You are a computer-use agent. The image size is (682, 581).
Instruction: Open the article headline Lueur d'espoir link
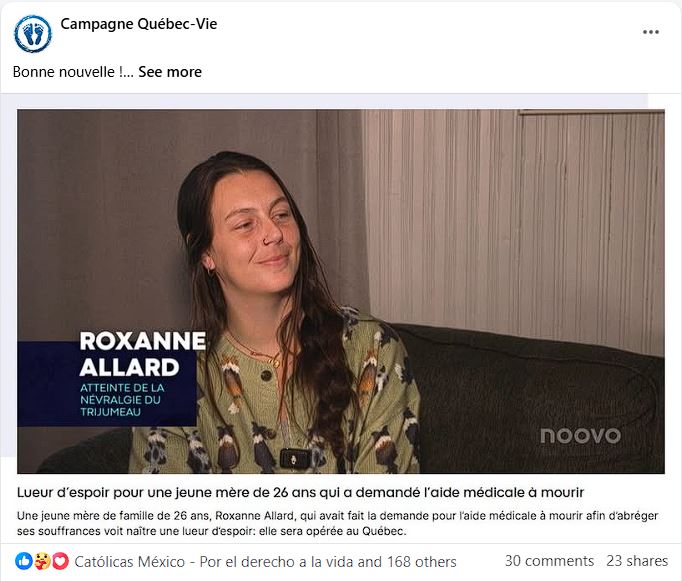(301, 492)
